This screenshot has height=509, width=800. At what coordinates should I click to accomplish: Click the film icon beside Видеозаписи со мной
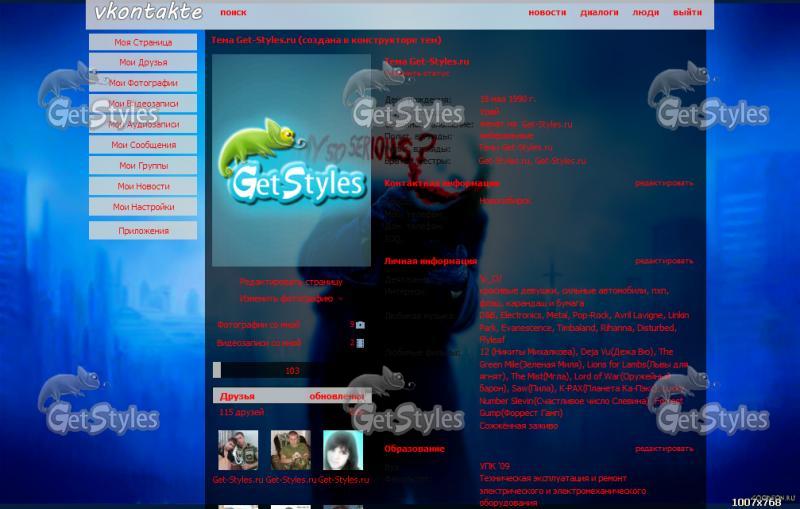coord(360,343)
